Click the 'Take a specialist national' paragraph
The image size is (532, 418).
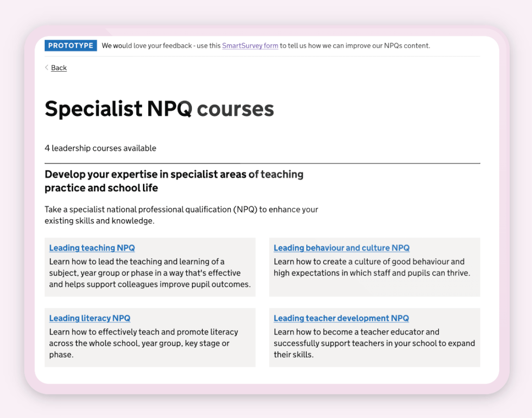(181, 215)
